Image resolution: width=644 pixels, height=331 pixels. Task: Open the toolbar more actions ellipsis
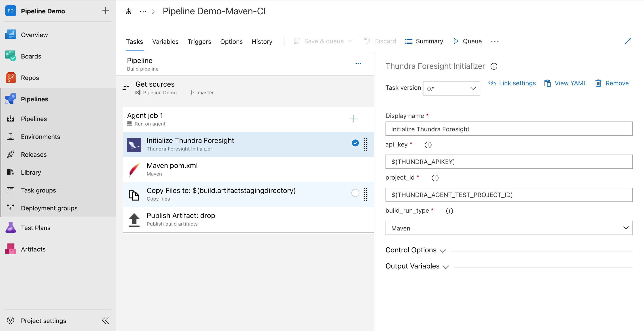(x=495, y=42)
